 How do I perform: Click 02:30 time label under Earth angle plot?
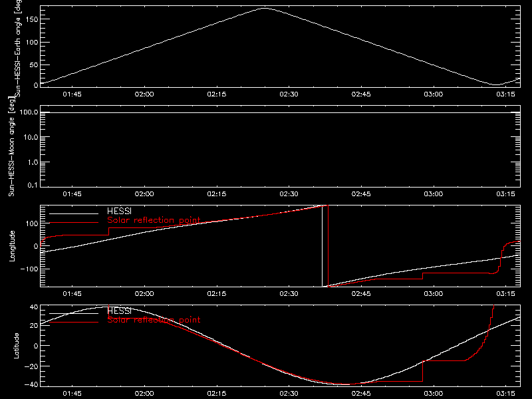coord(289,94)
